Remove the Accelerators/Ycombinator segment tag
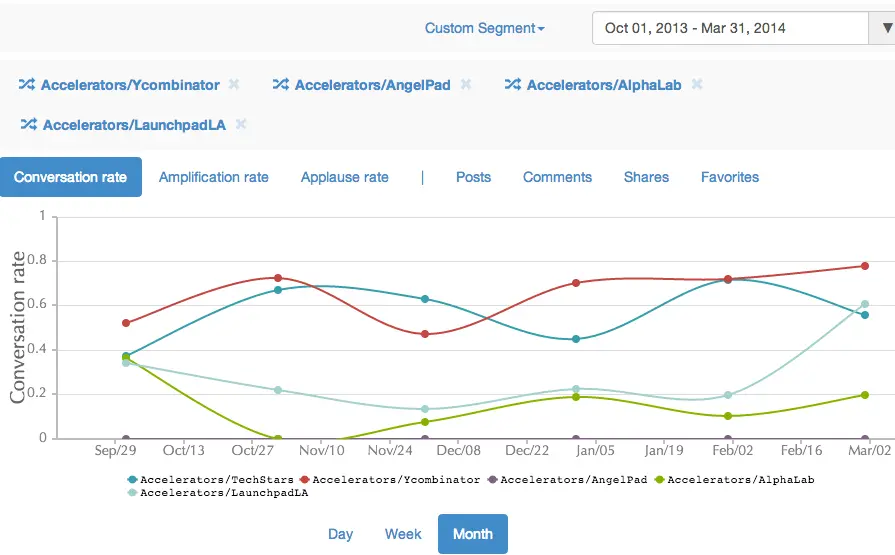 coord(234,85)
